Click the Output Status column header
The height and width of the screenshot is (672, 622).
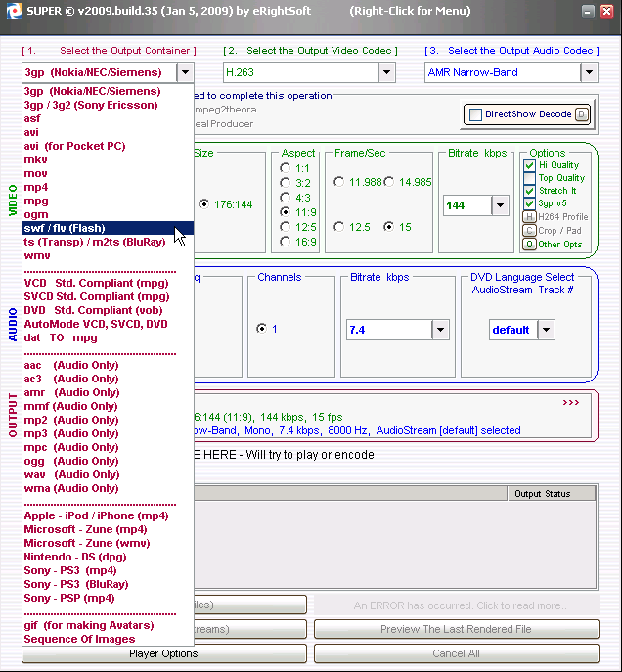551,494
